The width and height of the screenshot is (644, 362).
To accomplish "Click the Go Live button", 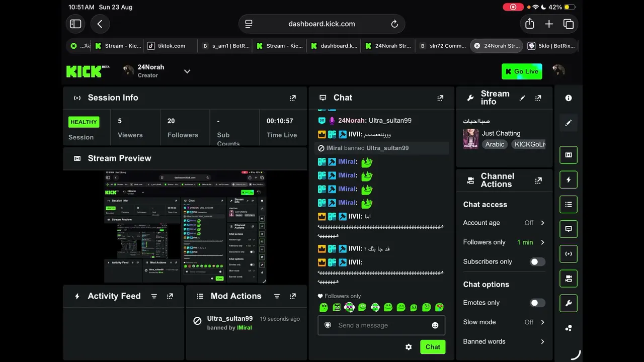I will coord(522,71).
